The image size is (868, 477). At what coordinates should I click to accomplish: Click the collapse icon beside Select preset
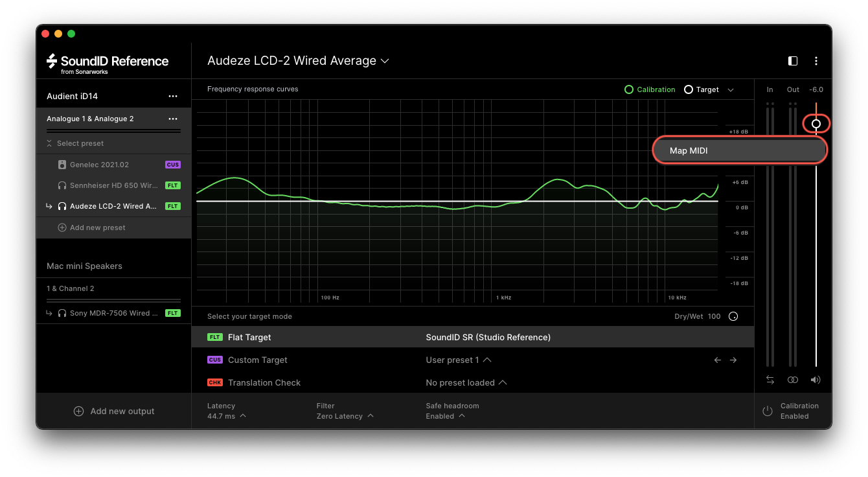click(49, 143)
